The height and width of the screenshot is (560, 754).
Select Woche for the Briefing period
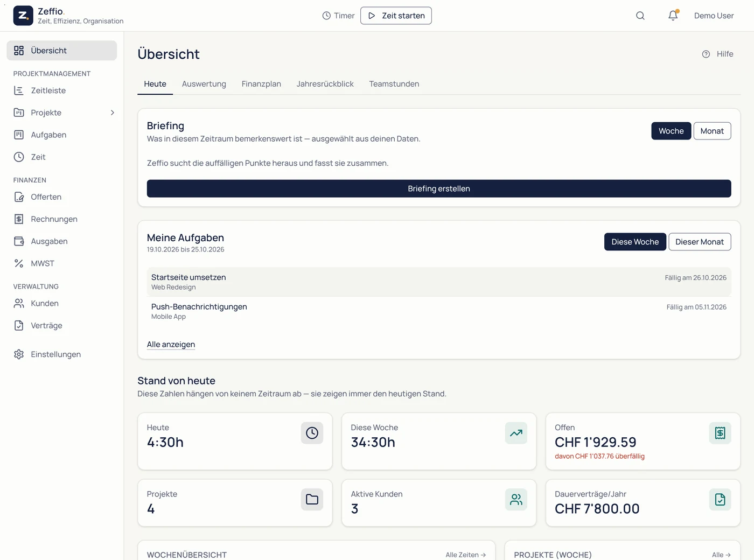(x=671, y=131)
